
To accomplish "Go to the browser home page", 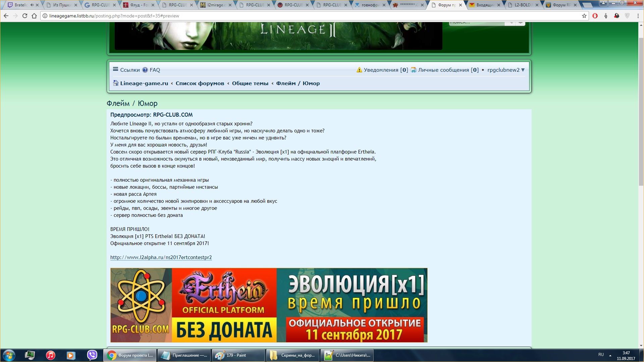I will coord(34,16).
